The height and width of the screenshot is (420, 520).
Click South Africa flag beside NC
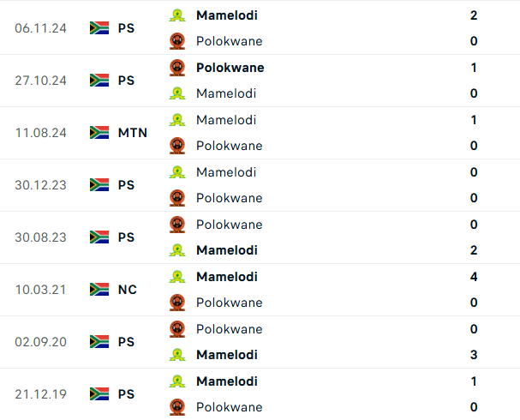pyautogui.click(x=99, y=290)
